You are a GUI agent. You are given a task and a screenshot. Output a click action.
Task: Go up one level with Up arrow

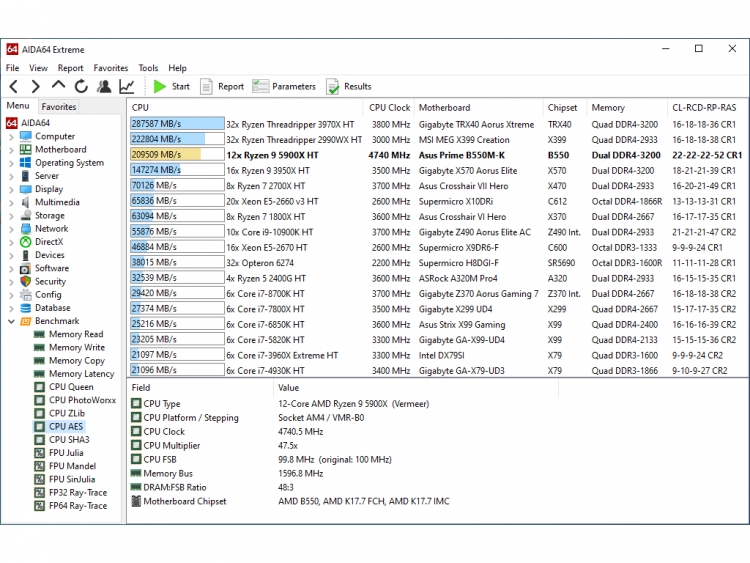[58, 87]
